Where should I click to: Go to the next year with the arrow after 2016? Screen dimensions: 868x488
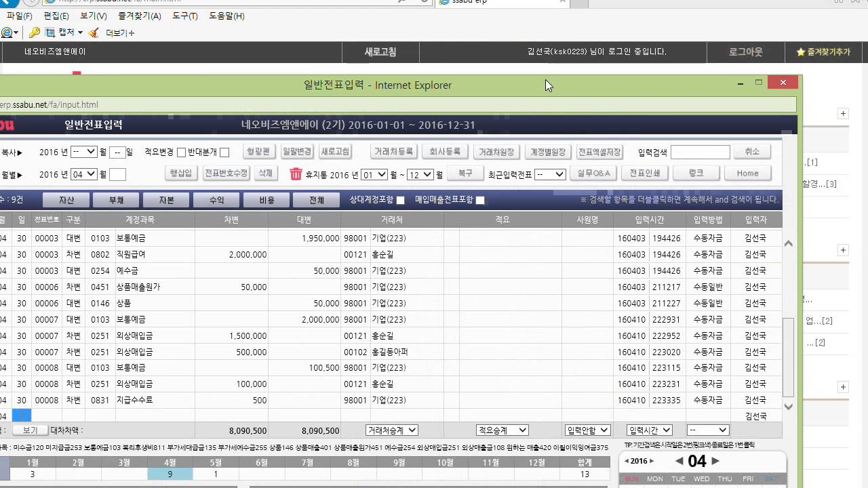click(652, 461)
